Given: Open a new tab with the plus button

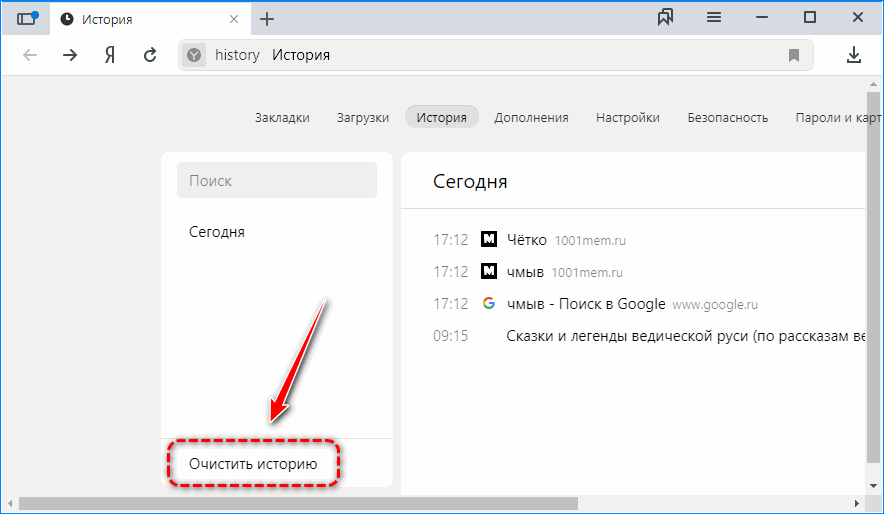Looking at the screenshot, I should point(267,19).
